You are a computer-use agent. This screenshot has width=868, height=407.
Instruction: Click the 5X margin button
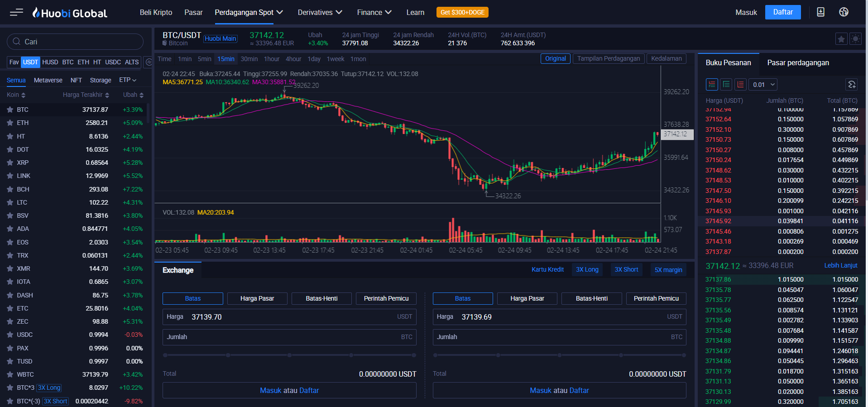point(668,270)
